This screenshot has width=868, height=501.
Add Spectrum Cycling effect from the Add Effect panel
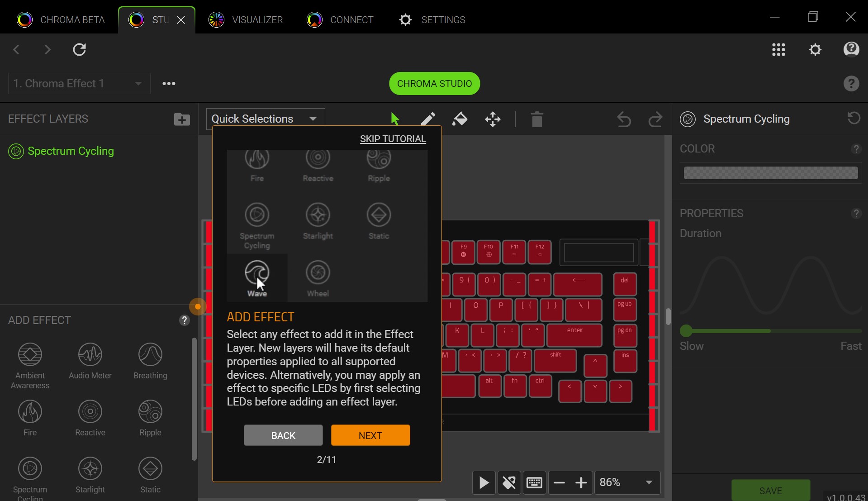click(x=30, y=478)
